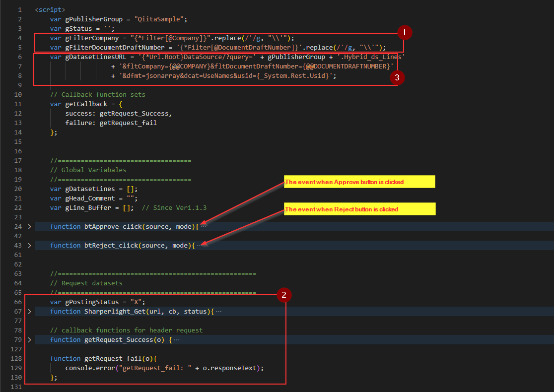The height and width of the screenshot is (392, 554).
Task: Click the "// Since Ver1.1.3" comment
Action: point(174,208)
